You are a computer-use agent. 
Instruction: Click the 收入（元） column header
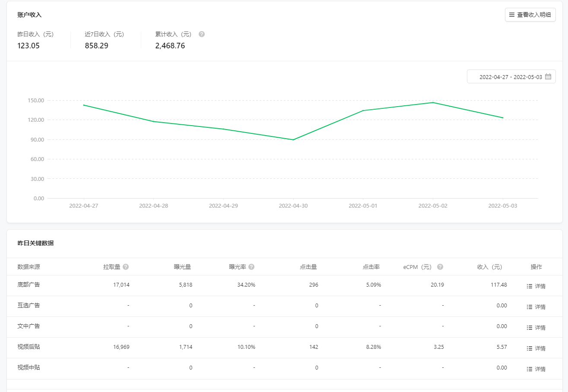pos(489,267)
